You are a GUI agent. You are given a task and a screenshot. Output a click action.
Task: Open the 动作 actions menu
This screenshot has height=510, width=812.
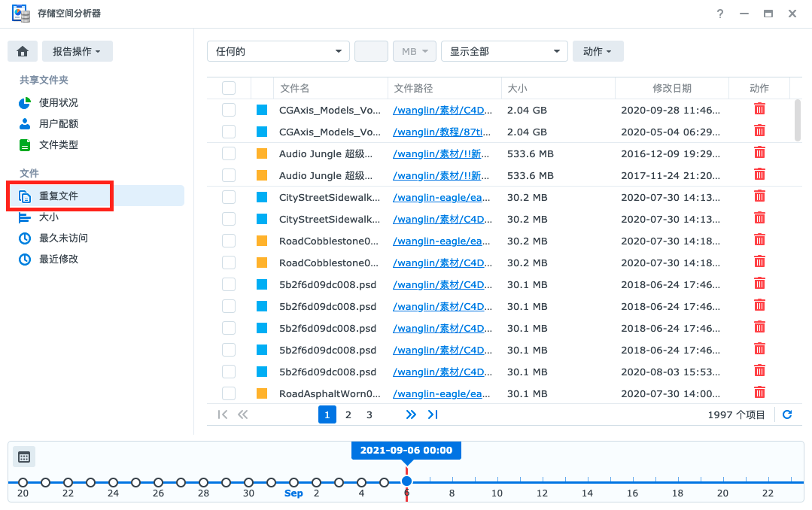[x=598, y=50]
